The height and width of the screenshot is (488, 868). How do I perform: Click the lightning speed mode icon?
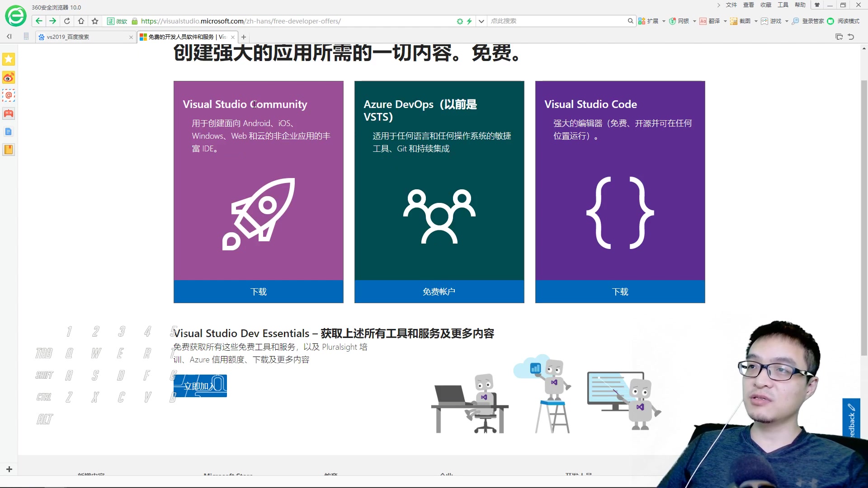[x=469, y=21]
